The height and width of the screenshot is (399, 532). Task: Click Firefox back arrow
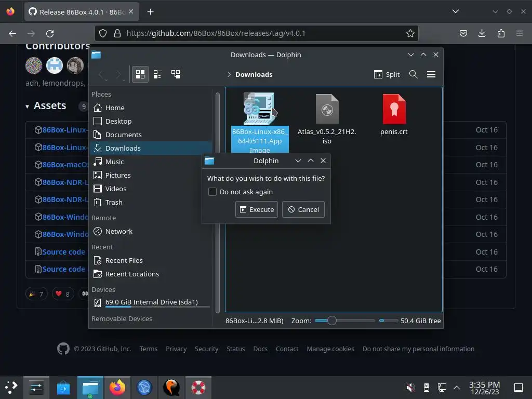(x=12, y=33)
